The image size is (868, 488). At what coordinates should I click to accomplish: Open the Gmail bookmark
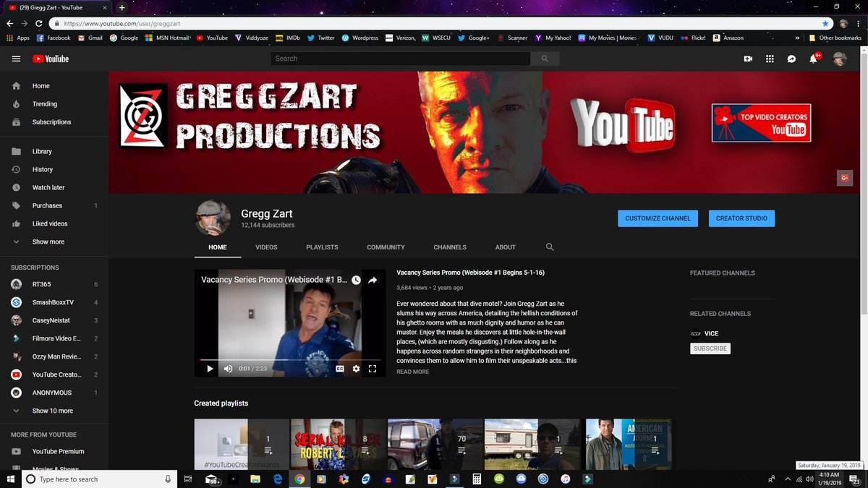90,38
